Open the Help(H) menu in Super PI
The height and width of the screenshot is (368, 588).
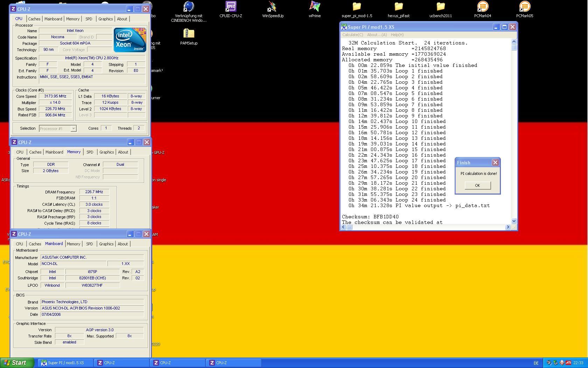tap(397, 35)
